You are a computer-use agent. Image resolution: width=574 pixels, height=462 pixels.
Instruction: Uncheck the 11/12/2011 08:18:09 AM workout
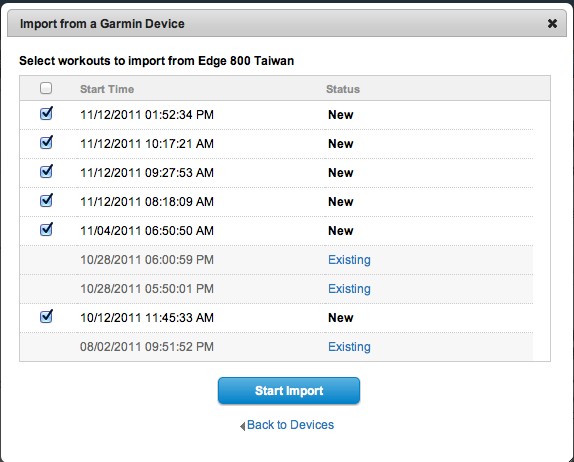pos(46,200)
